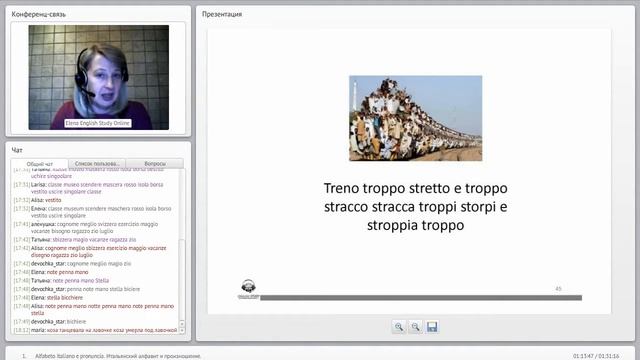Click the crowded train photo on slide
640x360 pixels.
416,118
